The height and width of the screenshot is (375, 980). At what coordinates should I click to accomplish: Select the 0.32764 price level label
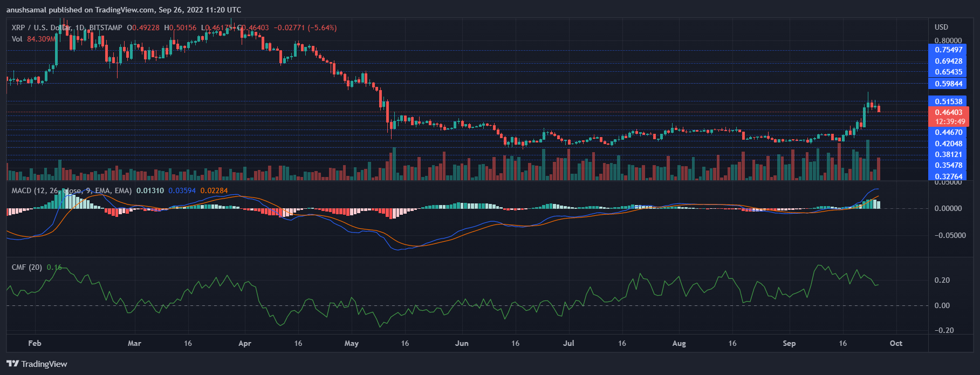[948, 176]
